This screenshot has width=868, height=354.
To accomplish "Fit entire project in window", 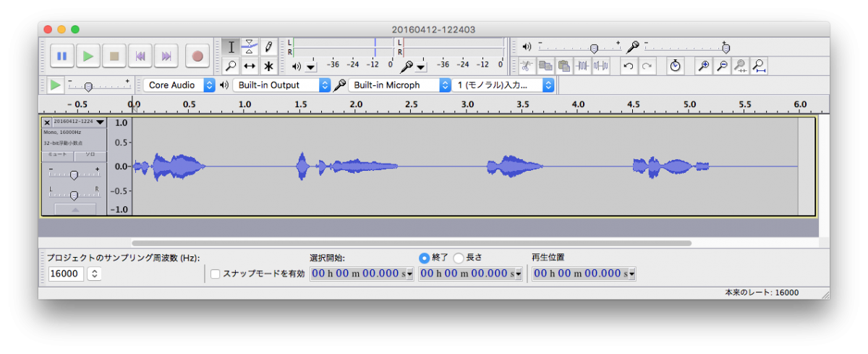I will [758, 66].
